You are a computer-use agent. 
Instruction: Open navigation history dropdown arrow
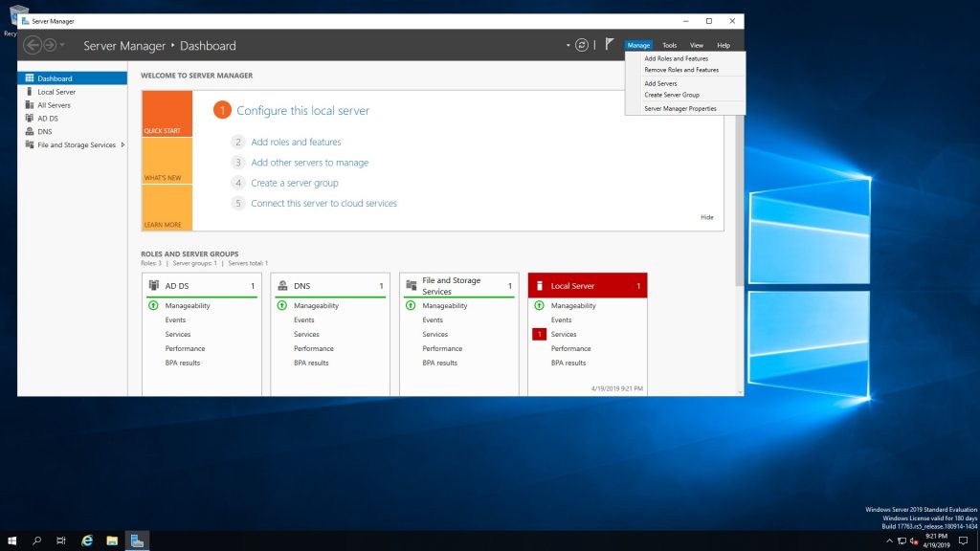pyautogui.click(x=62, y=45)
